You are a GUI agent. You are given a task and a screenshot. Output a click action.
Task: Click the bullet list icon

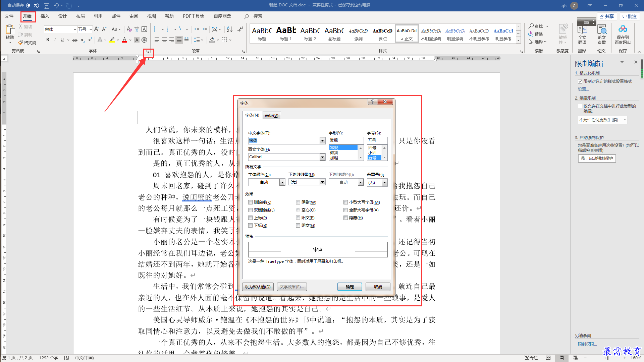157,29
